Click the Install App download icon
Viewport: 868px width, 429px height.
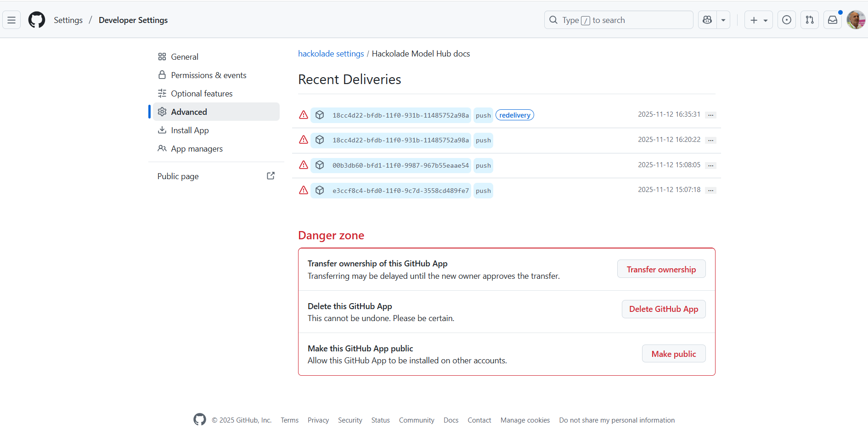click(162, 130)
